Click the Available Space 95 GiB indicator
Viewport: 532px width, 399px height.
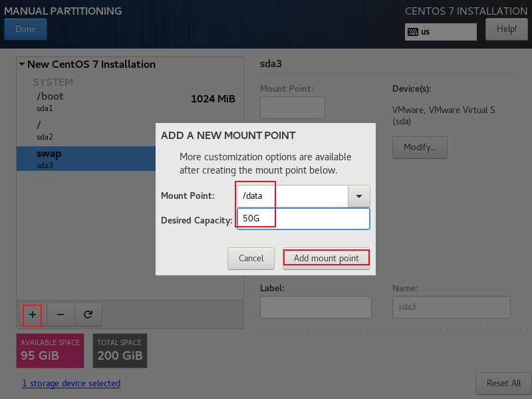[50, 350]
